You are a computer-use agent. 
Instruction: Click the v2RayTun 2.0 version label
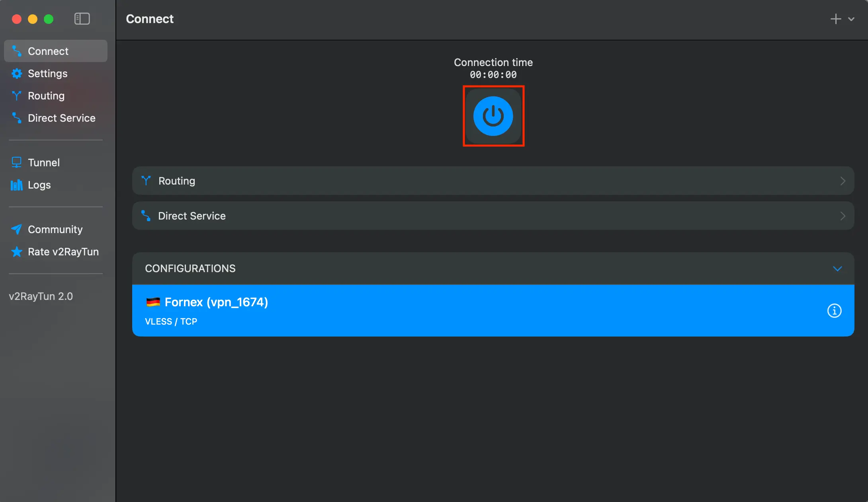(x=41, y=296)
